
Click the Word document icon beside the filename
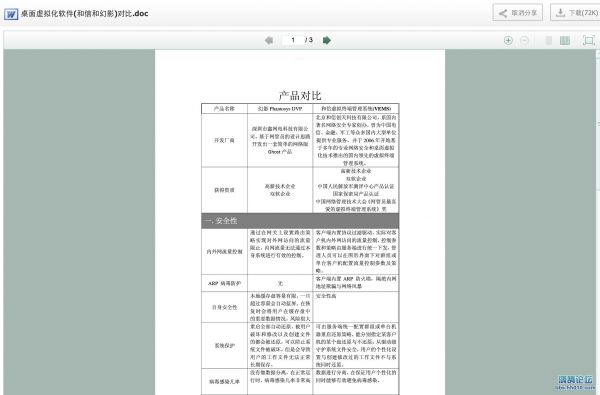(x=11, y=14)
